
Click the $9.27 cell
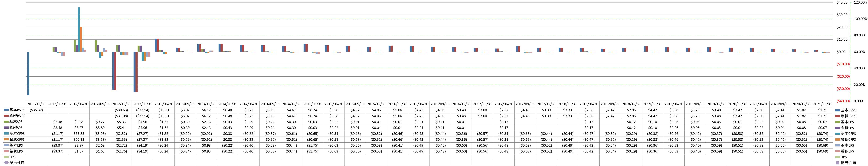coord(100,122)
